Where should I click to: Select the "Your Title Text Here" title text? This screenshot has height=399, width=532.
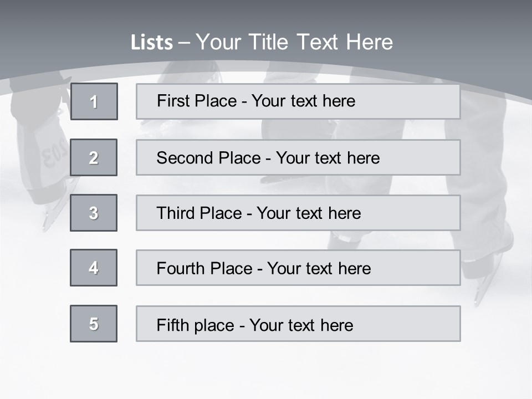click(294, 42)
